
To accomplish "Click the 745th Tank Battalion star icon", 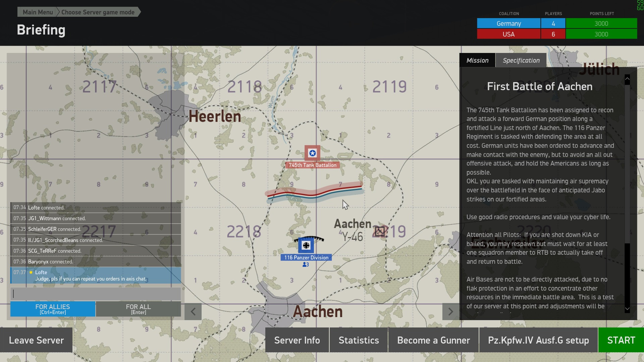I will pos(312,153).
